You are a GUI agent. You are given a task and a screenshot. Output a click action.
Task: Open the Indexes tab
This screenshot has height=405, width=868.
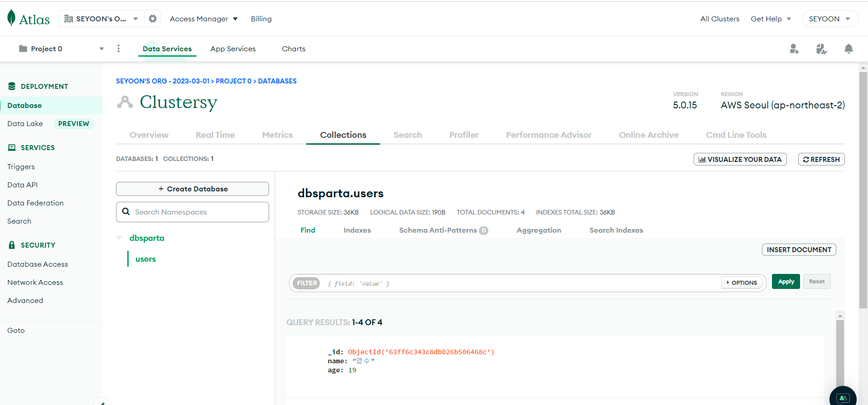(357, 230)
